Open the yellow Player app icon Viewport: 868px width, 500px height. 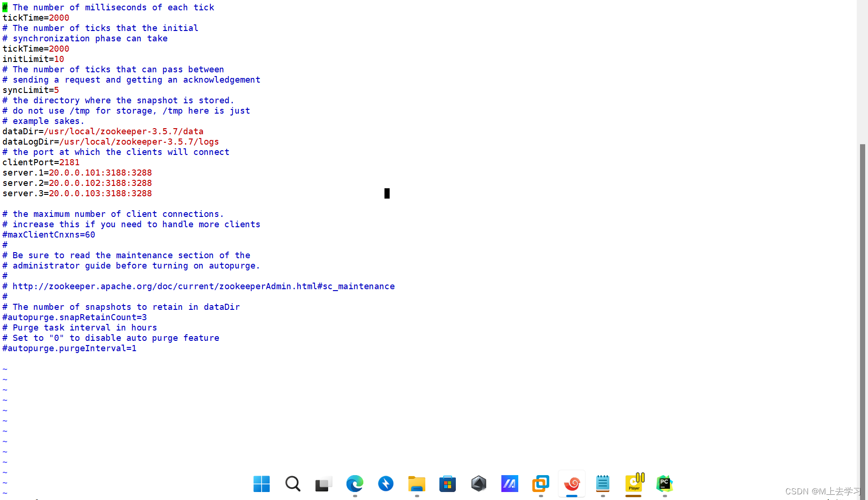(634, 483)
